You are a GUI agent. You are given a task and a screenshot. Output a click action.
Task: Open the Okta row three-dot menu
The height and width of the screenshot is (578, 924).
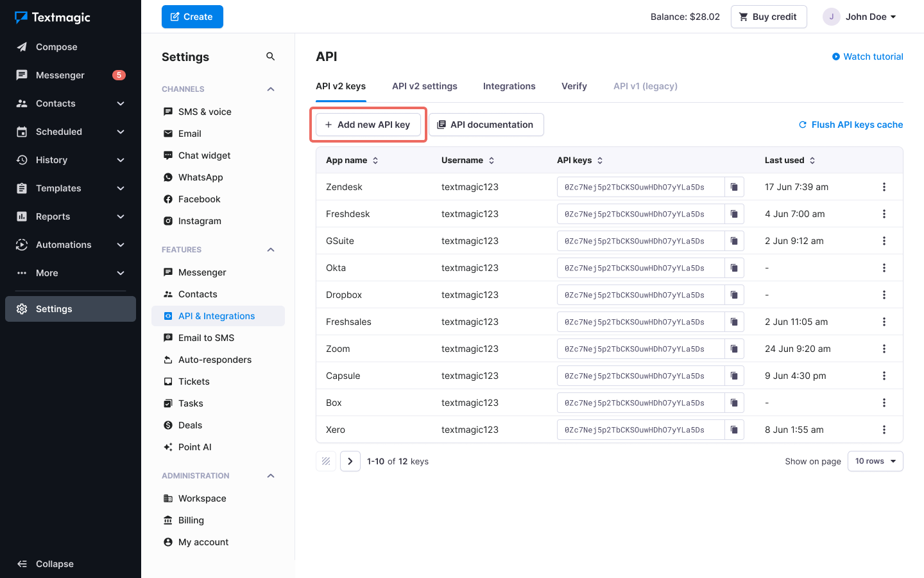(884, 268)
